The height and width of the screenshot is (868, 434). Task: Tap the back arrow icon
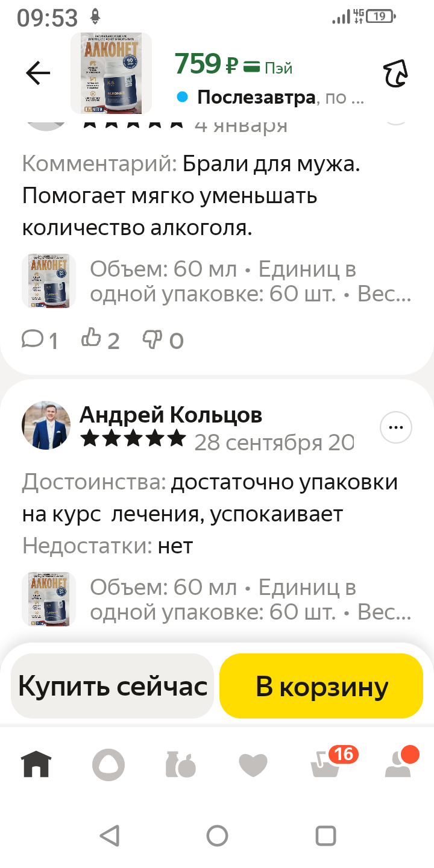click(38, 74)
